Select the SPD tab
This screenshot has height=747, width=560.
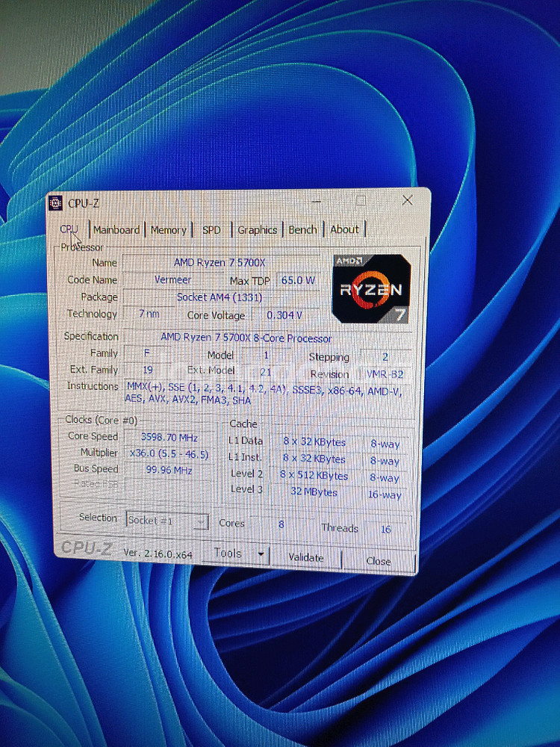point(211,230)
